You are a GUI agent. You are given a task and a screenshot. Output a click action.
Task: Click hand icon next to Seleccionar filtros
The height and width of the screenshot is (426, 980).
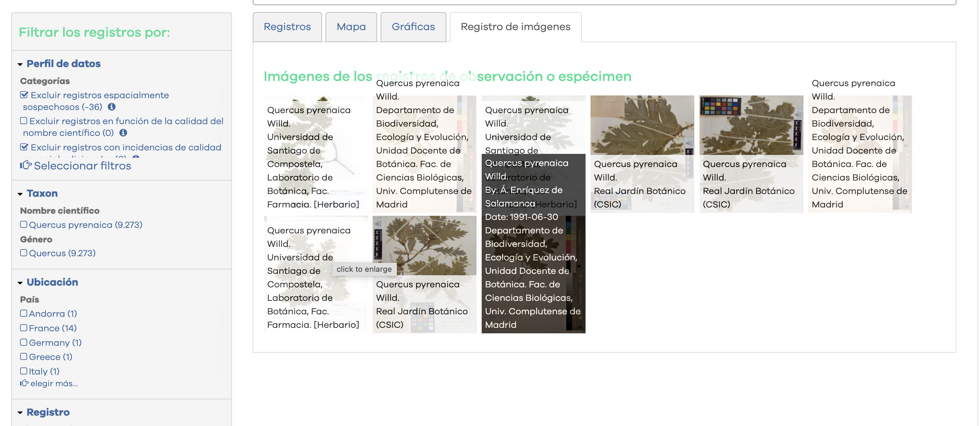tap(26, 165)
